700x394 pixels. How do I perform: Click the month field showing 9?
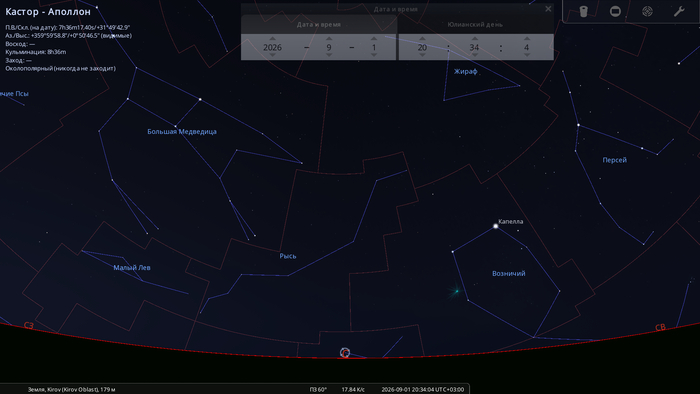(x=329, y=47)
